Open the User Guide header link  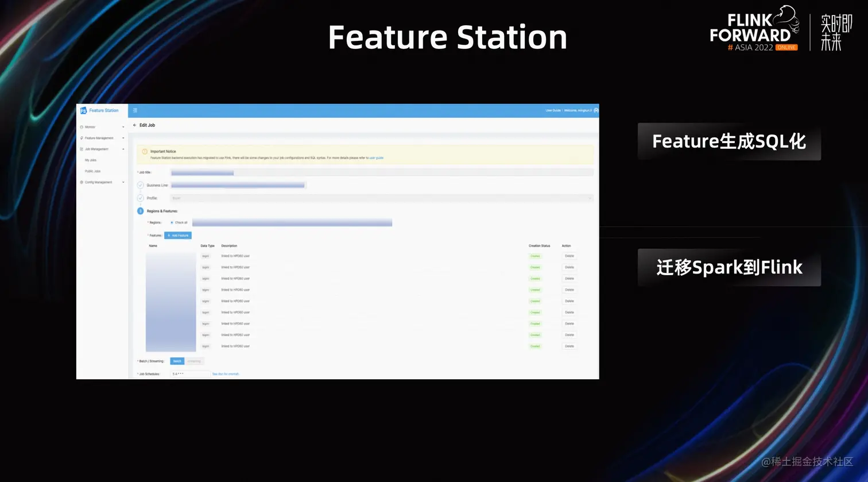(553, 110)
